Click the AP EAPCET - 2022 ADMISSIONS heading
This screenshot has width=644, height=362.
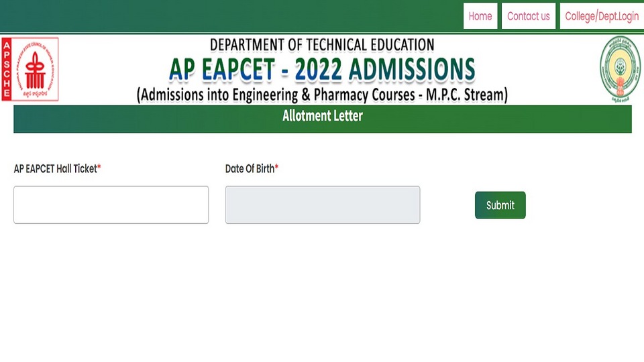(323, 69)
